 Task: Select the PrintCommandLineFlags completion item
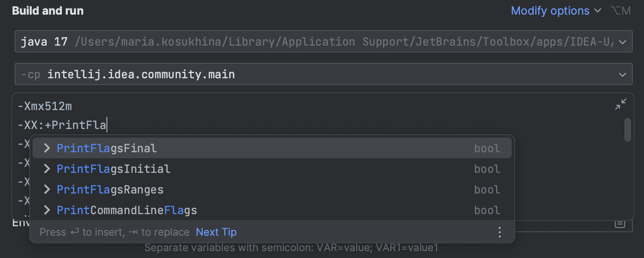(127, 210)
